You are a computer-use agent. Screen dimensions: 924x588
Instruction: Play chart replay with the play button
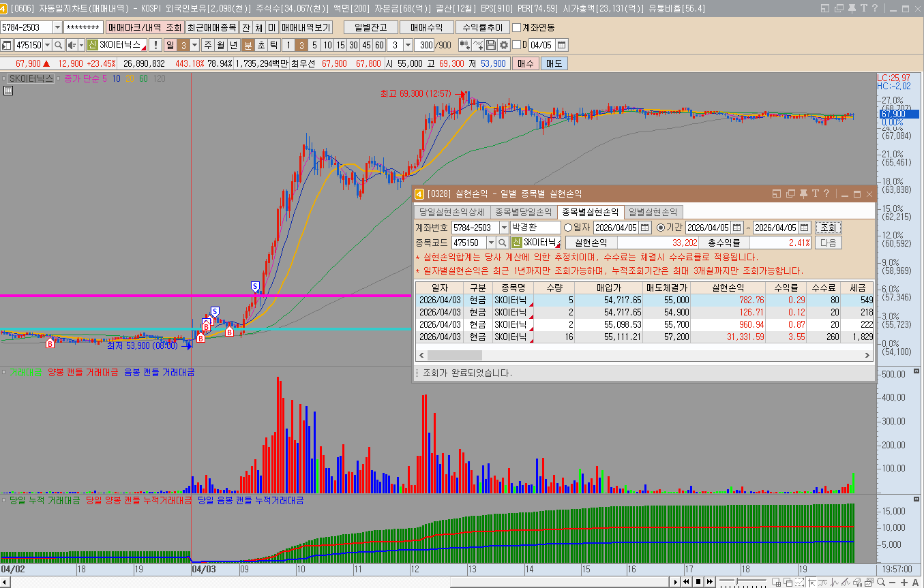pyautogui.click(x=675, y=582)
